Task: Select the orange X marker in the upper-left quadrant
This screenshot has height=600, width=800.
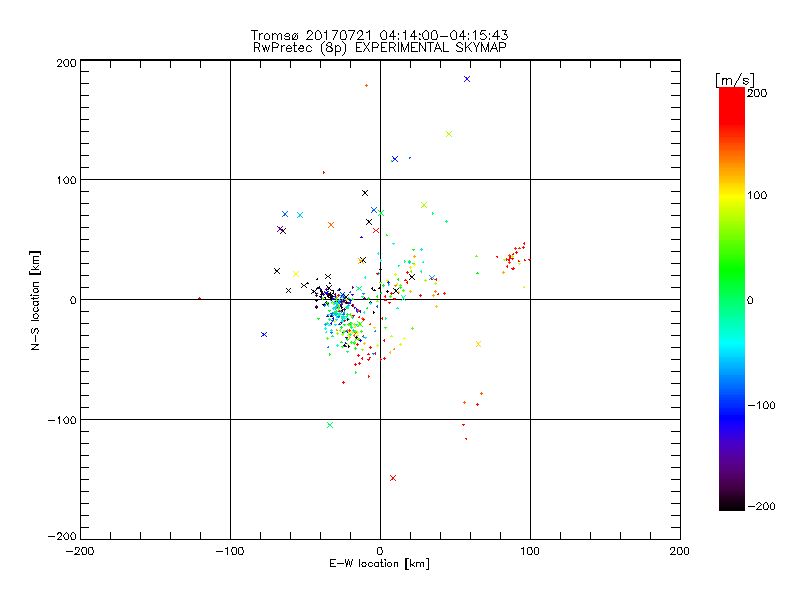Action: [331, 225]
